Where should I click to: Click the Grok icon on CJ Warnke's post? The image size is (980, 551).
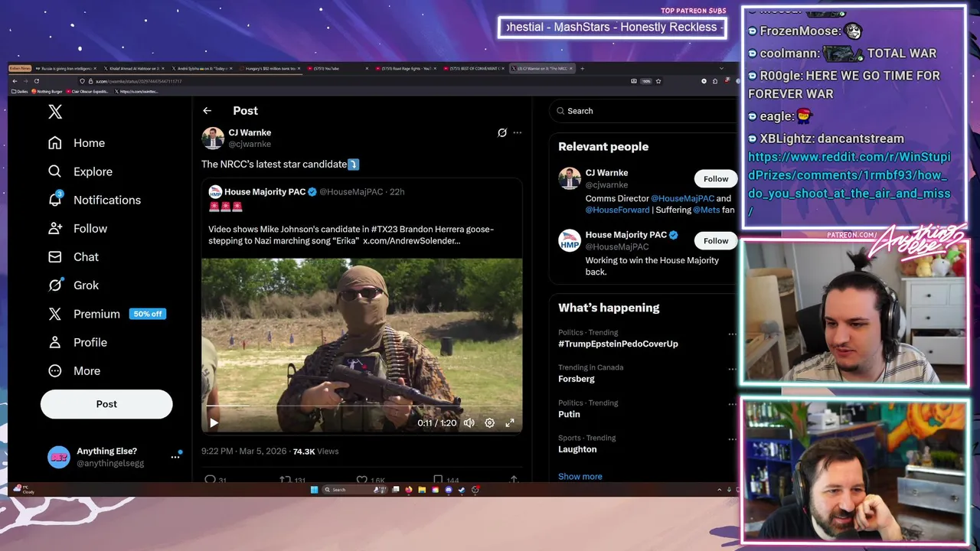point(502,132)
